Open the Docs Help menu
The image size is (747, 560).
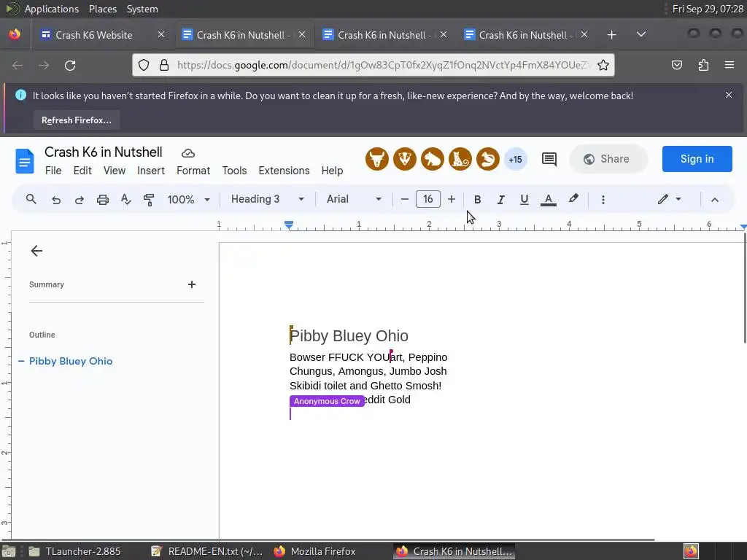[332, 171]
